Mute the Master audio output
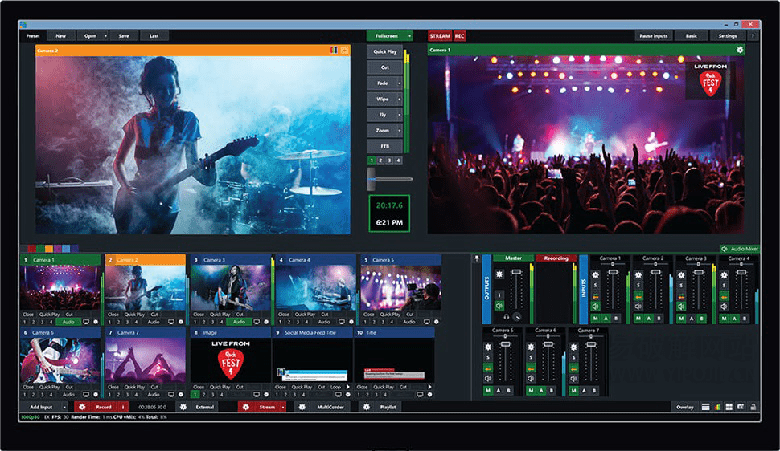Screen dimensions: 780x451 [501, 304]
